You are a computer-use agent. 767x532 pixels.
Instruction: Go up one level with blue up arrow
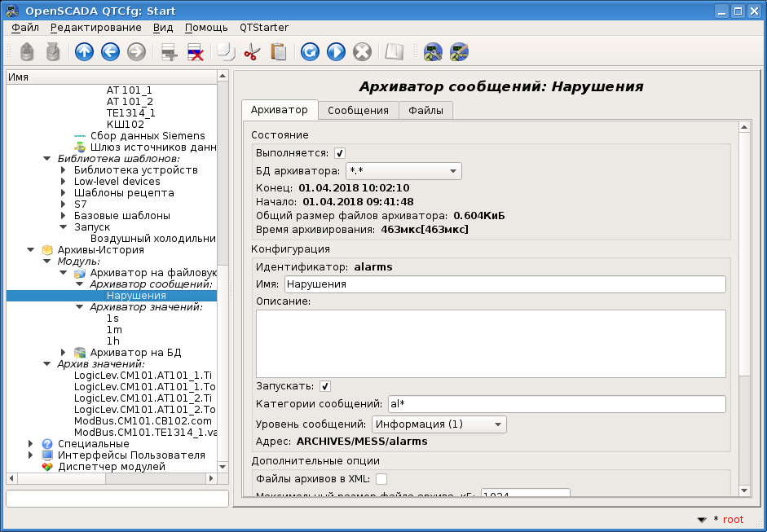(x=84, y=51)
